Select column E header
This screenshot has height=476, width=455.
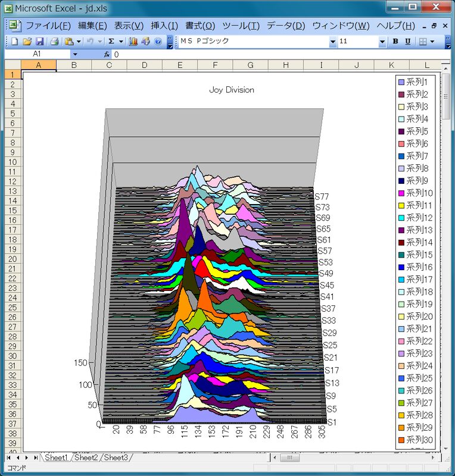tap(180, 65)
